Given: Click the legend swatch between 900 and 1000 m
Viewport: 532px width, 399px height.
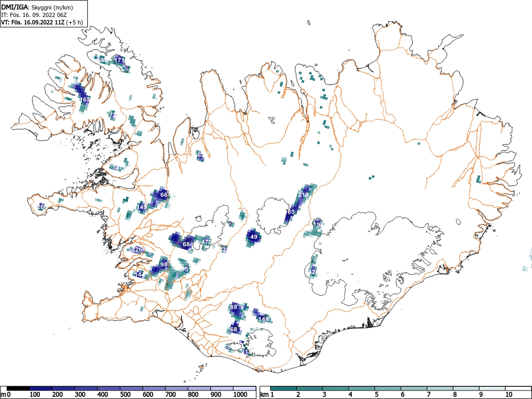Looking at the screenshot, I should pos(222,388).
